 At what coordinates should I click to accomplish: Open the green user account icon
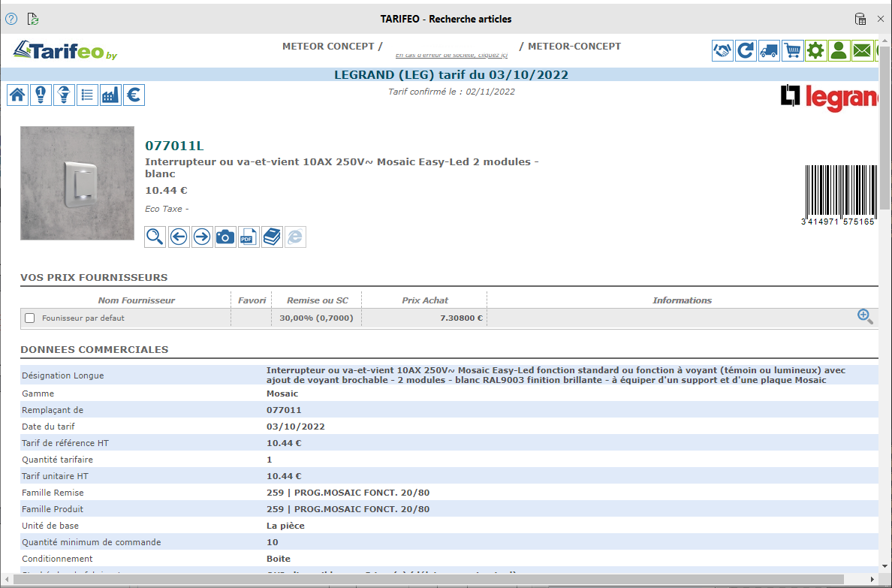tap(839, 50)
